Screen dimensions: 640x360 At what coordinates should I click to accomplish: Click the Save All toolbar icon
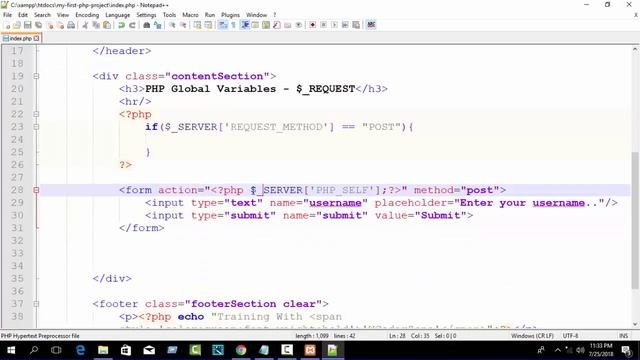38,25
